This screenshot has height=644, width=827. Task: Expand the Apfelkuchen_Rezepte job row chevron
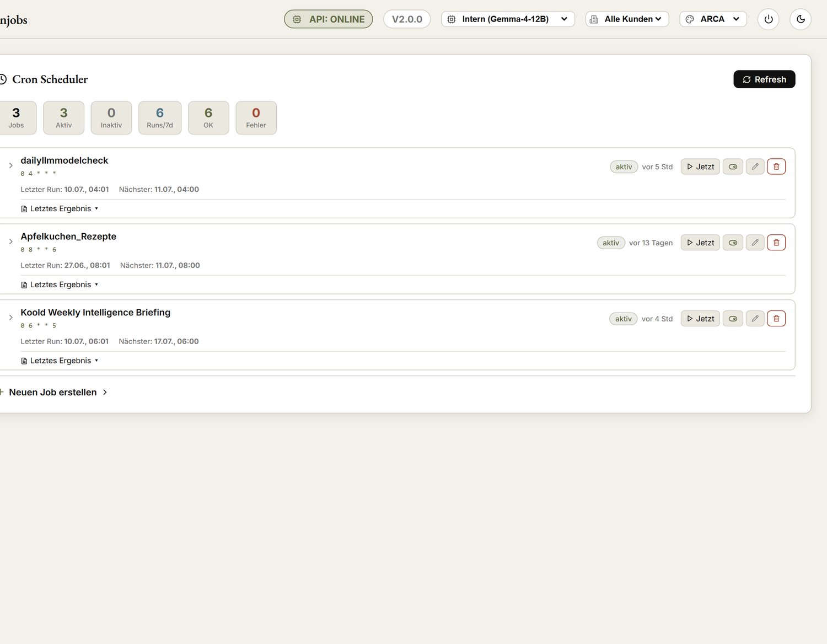pos(10,241)
